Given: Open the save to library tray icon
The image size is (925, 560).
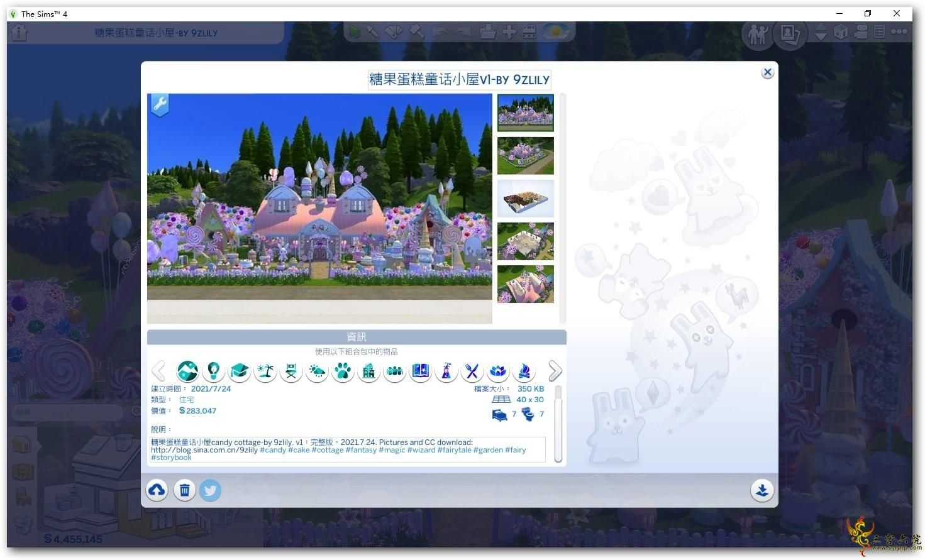Looking at the screenshot, I should [x=488, y=31].
